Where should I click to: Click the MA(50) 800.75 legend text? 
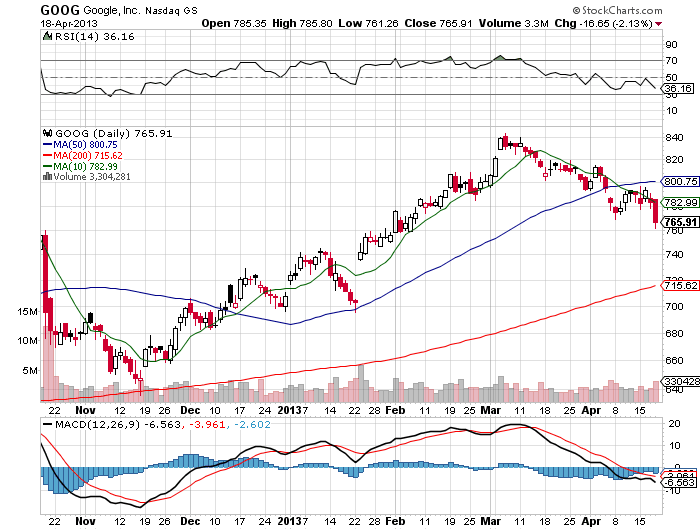[x=85, y=145]
